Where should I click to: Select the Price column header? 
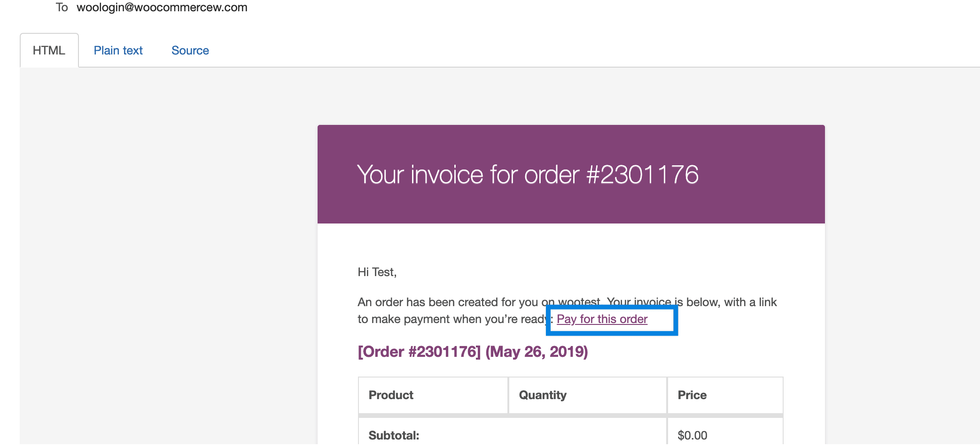pyautogui.click(x=692, y=395)
